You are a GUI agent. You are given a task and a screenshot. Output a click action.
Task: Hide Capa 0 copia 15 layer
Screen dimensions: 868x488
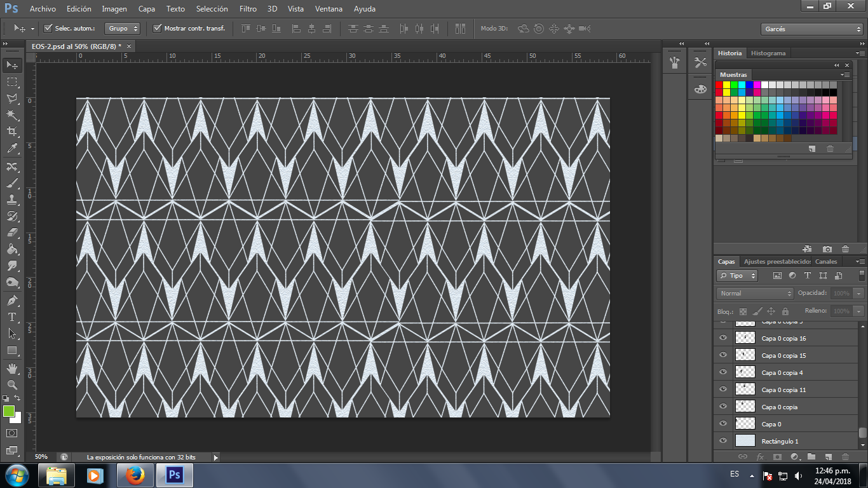tap(722, 355)
